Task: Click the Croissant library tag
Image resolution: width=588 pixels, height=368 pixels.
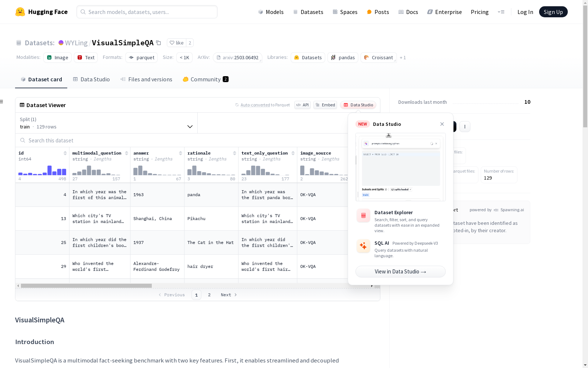Action: click(x=379, y=57)
